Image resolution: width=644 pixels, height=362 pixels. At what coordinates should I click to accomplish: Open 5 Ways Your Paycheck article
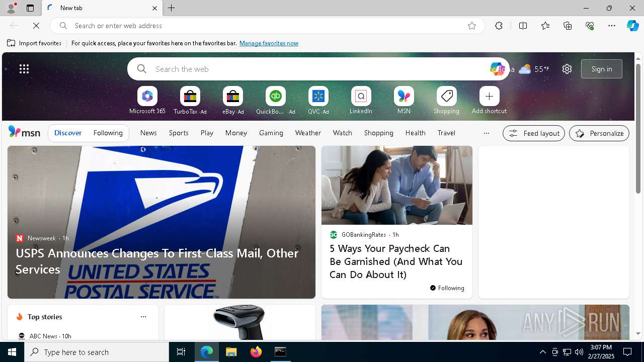click(396, 261)
